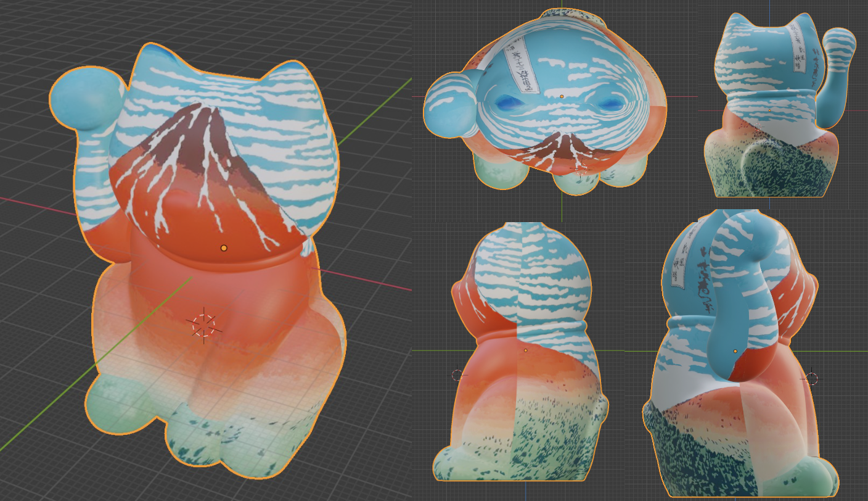Select the cat model in the top-down view
868x501 pixels.
546,102
